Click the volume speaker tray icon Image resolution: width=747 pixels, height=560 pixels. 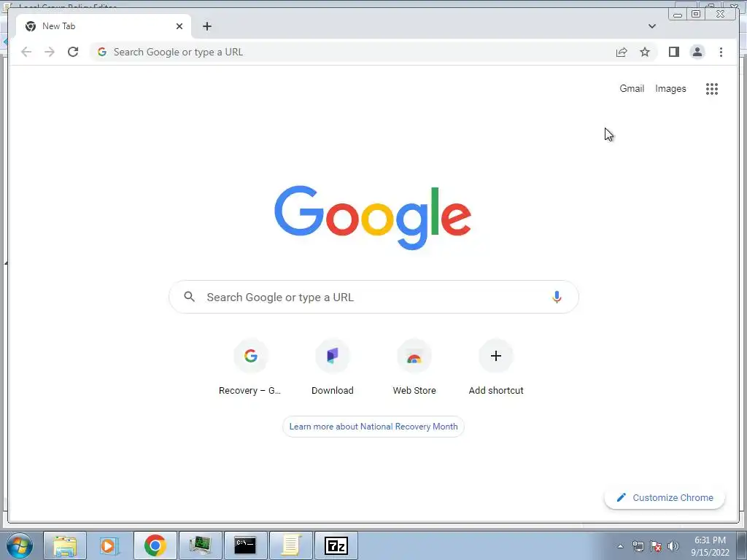coord(673,546)
